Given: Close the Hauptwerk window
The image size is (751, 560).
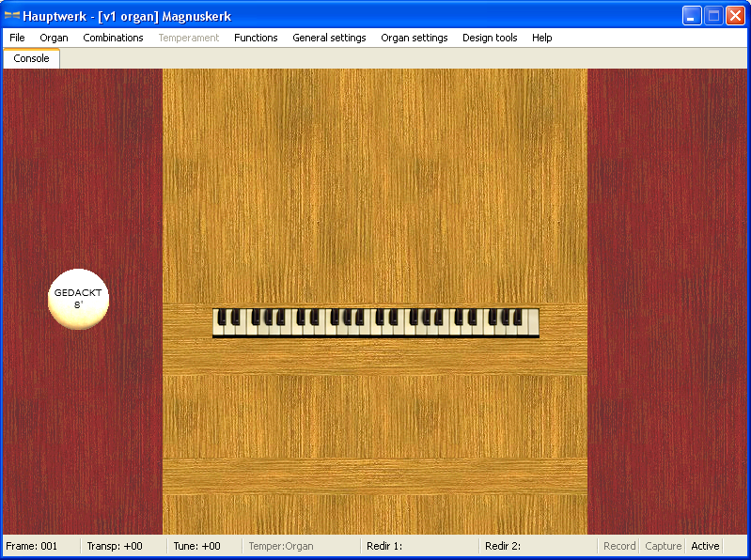Looking at the screenshot, I should [x=735, y=16].
